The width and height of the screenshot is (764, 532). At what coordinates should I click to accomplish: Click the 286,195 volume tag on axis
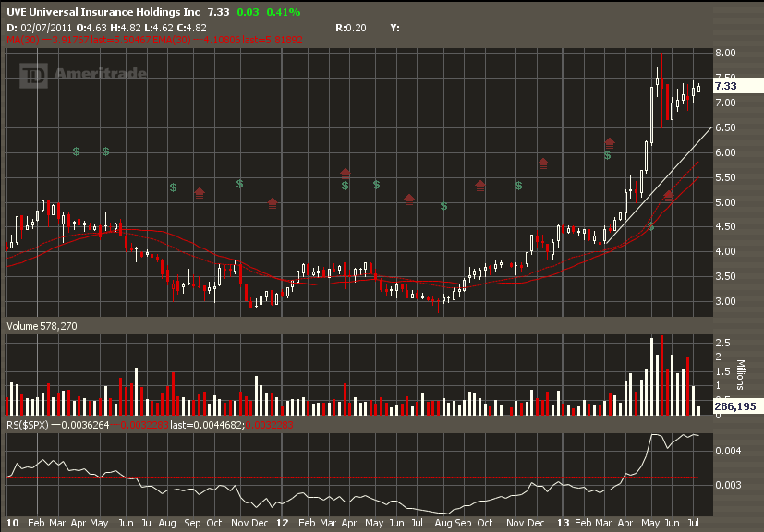click(x=735, y=406)
